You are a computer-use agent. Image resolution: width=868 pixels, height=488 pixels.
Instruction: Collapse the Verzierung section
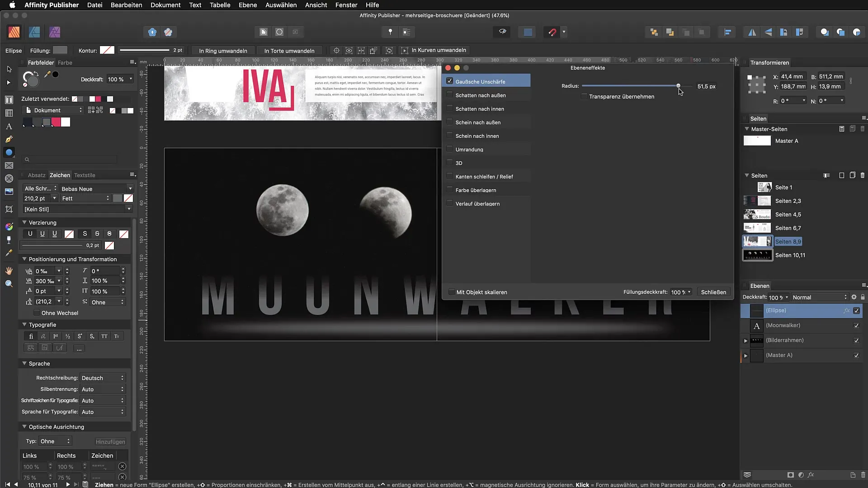[24, 222]
